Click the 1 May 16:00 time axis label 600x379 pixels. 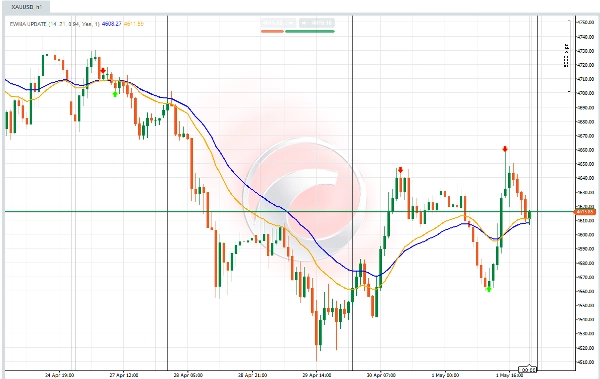(509, 375)
